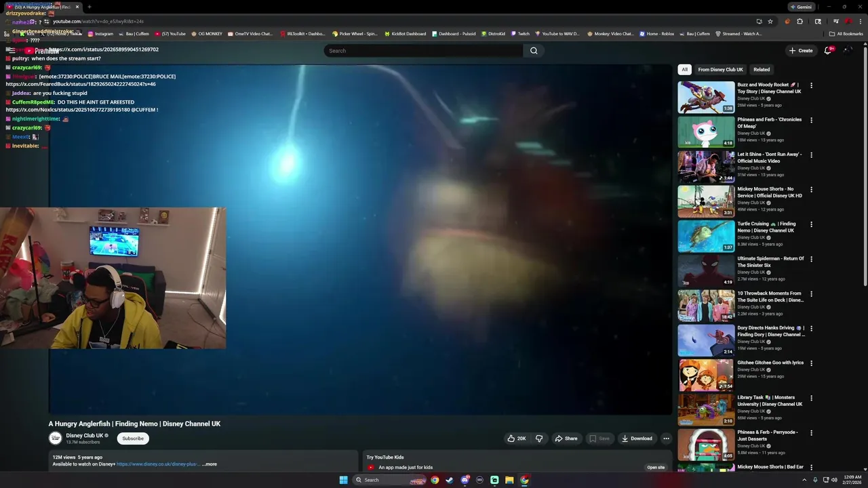The image size is (868, 488).
Task: Focus the YouTube search field
Action: tap(424, 51)
